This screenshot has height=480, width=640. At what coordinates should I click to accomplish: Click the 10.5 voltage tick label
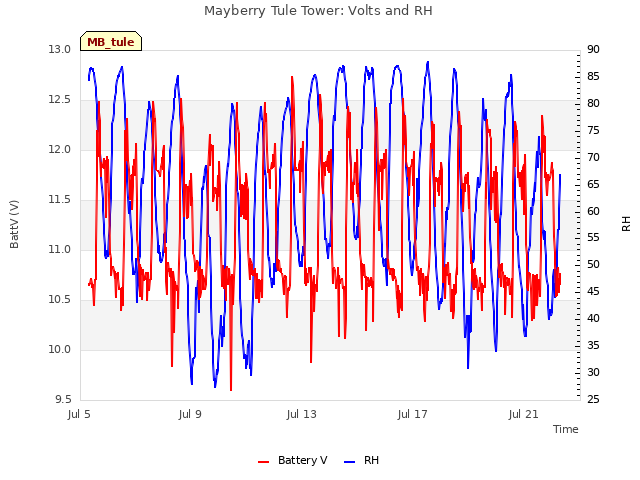click(x=60, y=300)
